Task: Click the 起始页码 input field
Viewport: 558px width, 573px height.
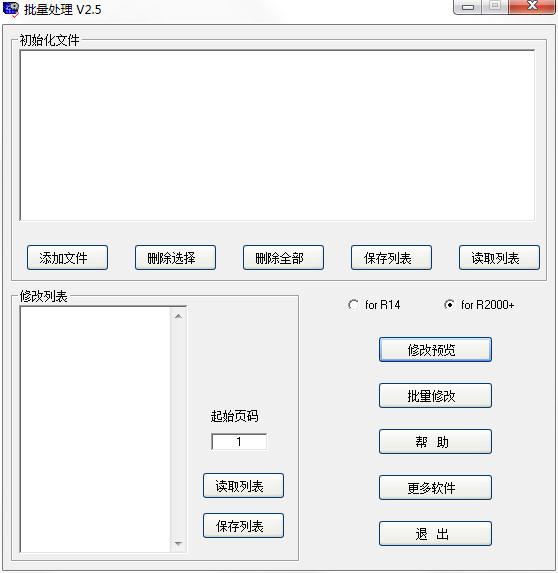Action: 239,442
